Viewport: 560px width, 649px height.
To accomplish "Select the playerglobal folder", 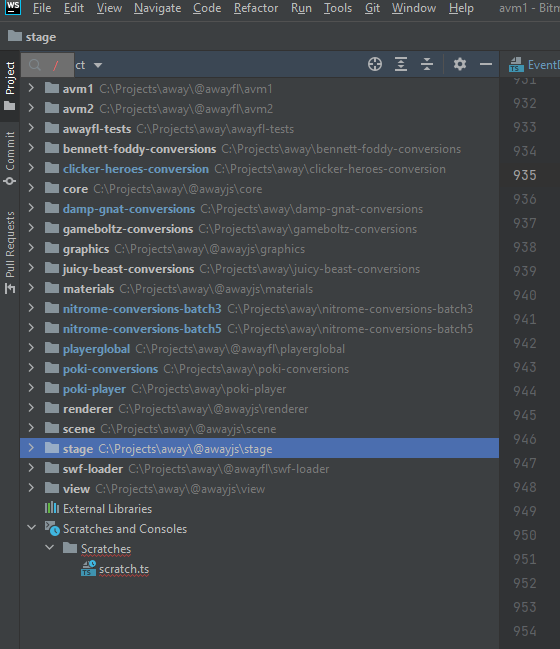I will click(x=260, y=349).
